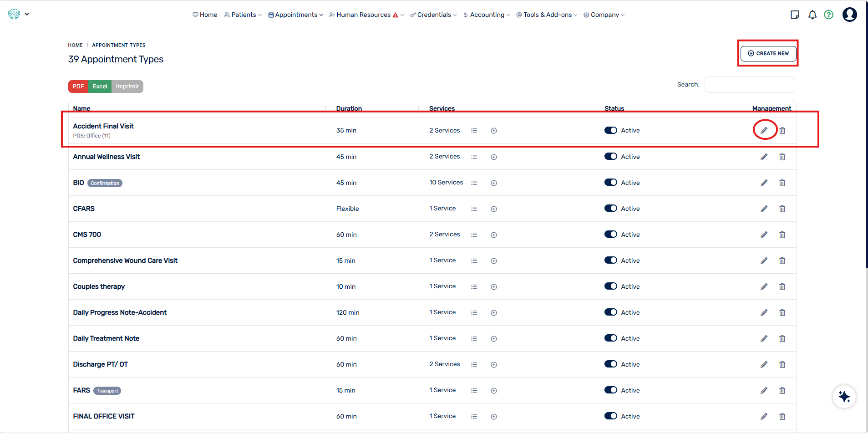Expand the Appointments dropdown menu

click(x=295, y=15)
